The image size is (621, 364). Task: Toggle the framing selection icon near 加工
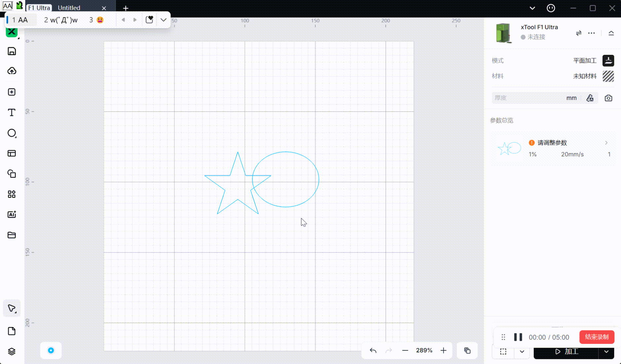[503, 352]
